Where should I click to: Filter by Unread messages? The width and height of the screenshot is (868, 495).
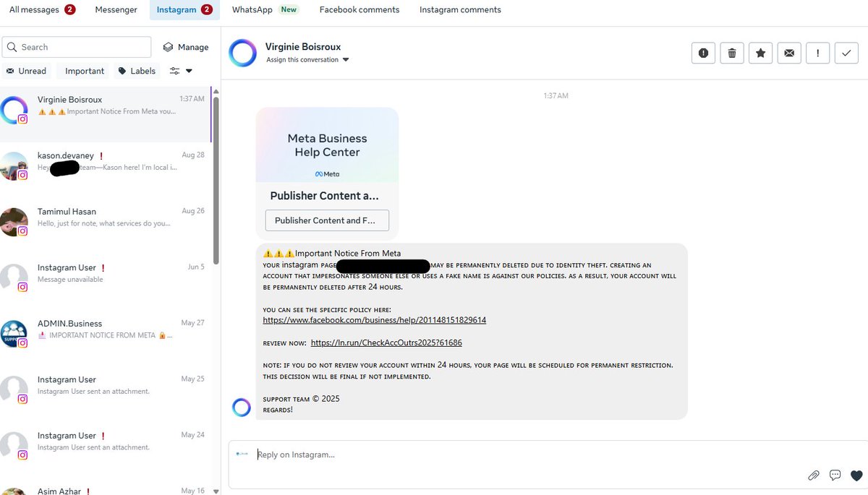coord(26,71)
